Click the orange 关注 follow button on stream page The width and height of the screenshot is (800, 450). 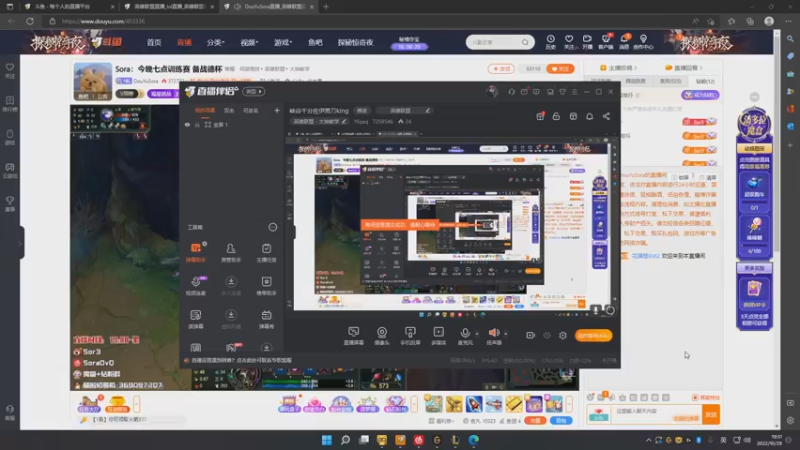pyautogui.click(x=560, y=68)
